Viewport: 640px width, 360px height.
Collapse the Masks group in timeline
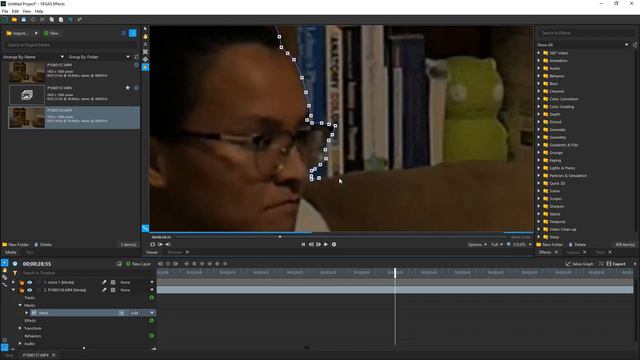click(20, 305)
